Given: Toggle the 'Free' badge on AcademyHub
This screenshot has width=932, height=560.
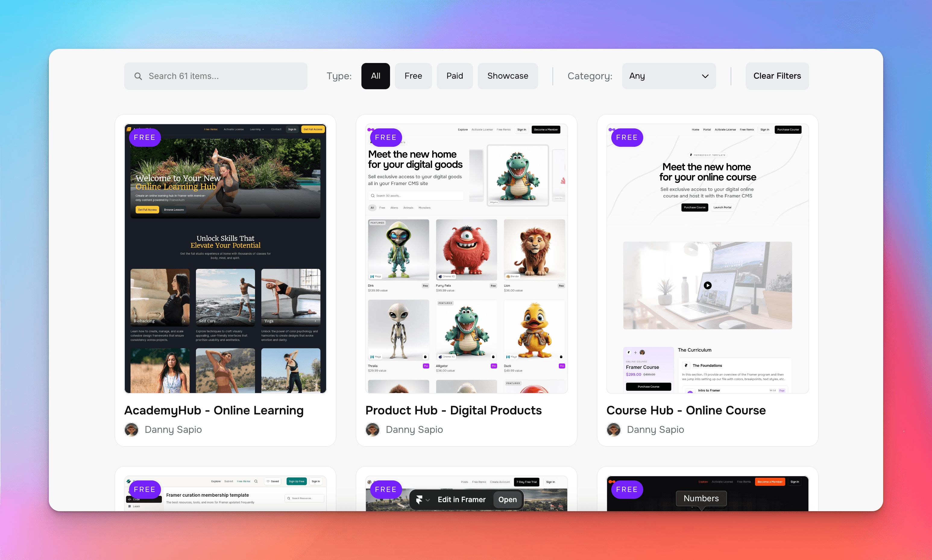Looking at the screenshot, I should point(144,137).
